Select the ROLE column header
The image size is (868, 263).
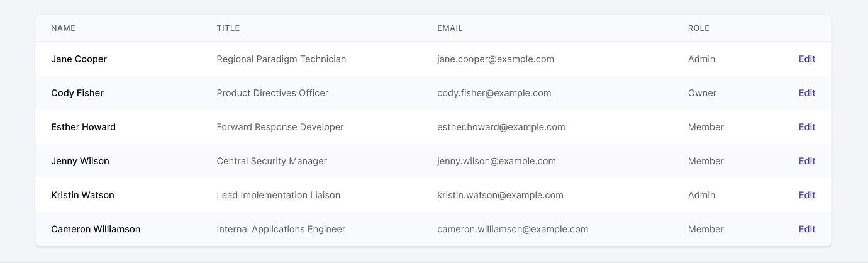point(699,28)
